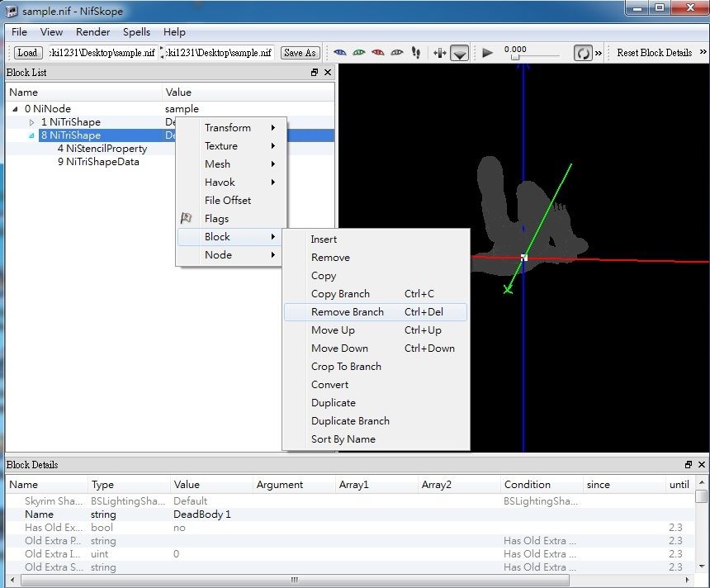Click the flip/mirror view toolbar icon
The width and height of the screenshot is (710, 588).
click(439, 53)
